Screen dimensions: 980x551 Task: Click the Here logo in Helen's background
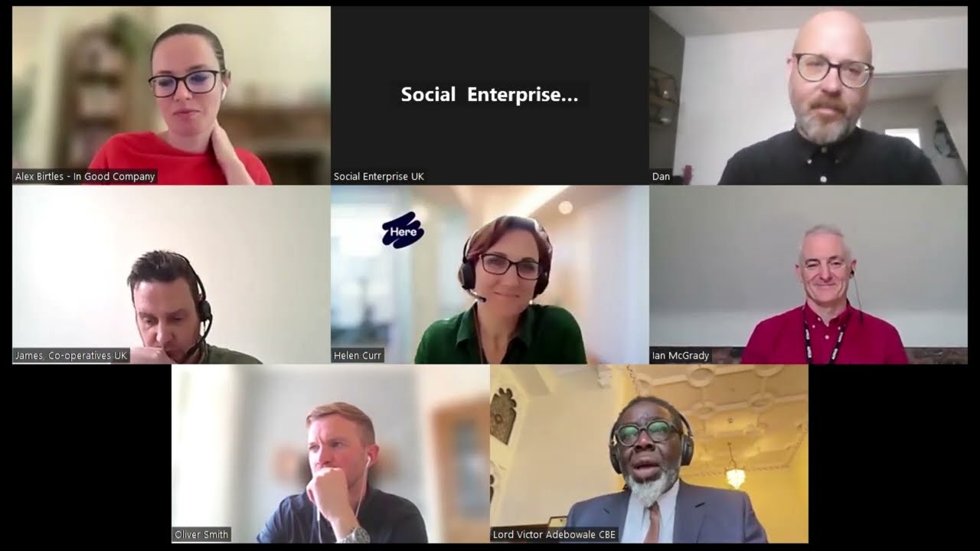403,230
